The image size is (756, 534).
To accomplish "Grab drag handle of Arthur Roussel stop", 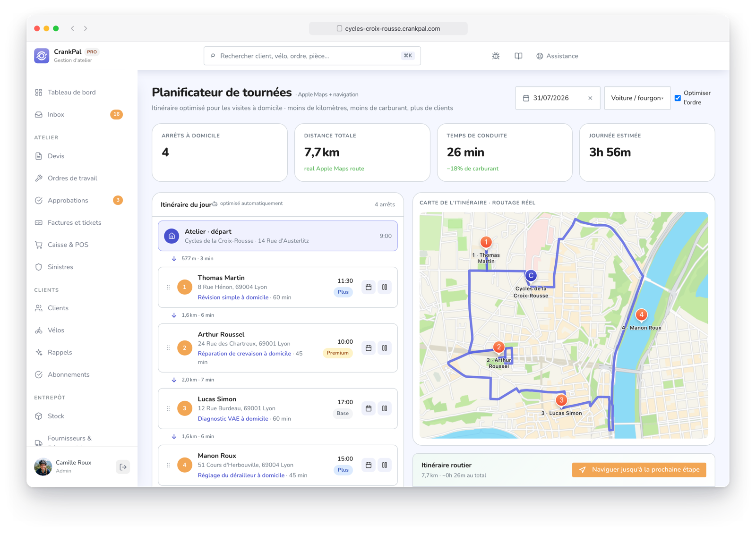I will click(168, 348).
